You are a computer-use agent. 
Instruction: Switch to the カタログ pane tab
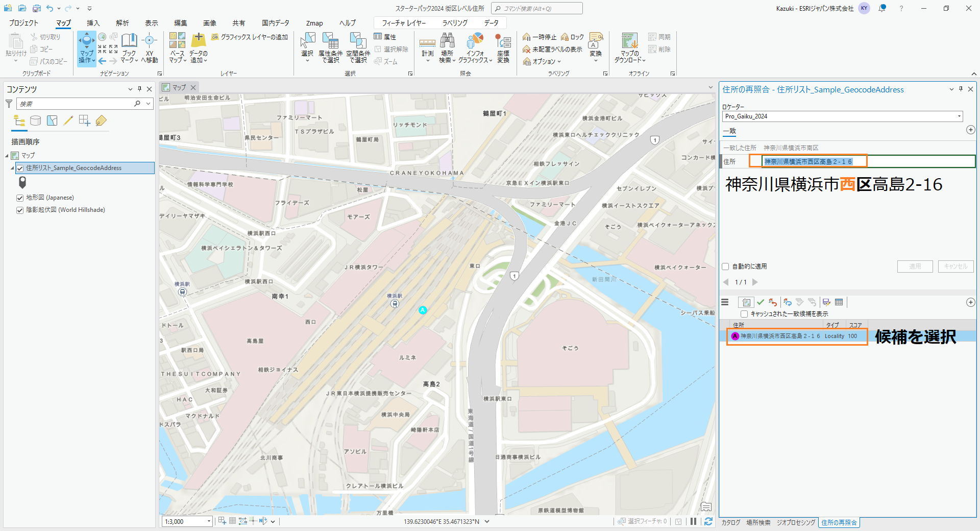pyautogui.click(x=730, y=522)
